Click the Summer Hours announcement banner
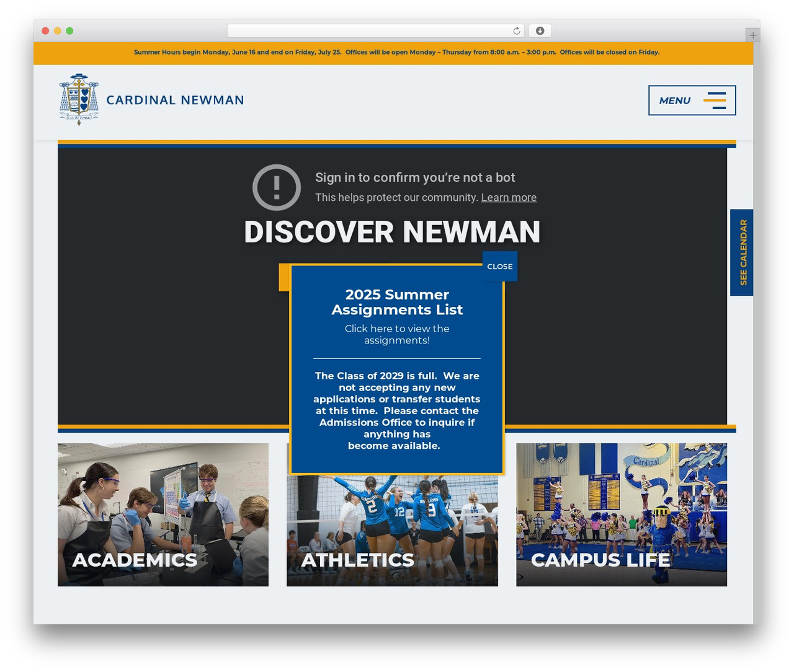The image size is (794, 672). tap(393, 53)
